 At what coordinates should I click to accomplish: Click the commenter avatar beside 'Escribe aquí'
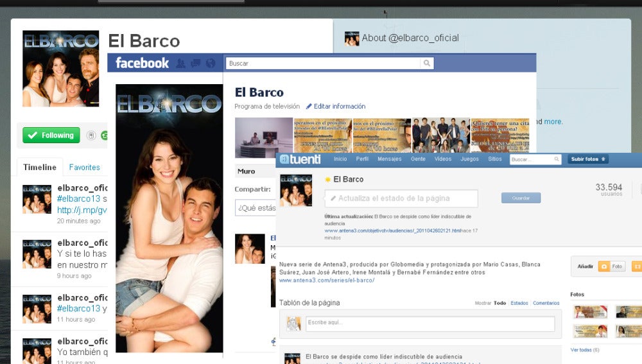tap(293, 324)
